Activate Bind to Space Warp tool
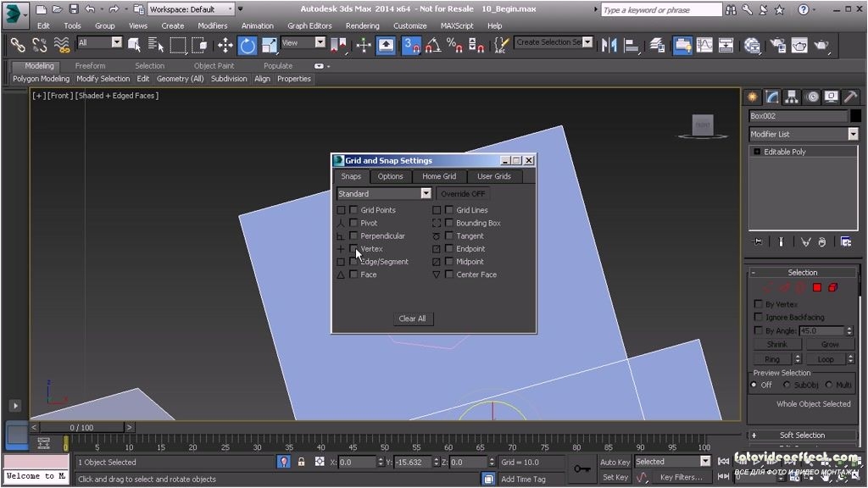The height and width of the screenshot is (488, 868). tap(61, 45)
